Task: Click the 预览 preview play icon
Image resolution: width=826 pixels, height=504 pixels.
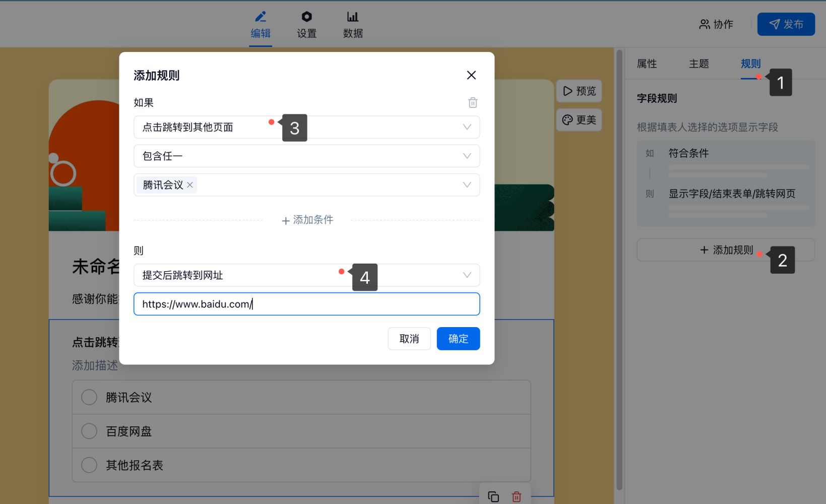Action: click(568, 91)
